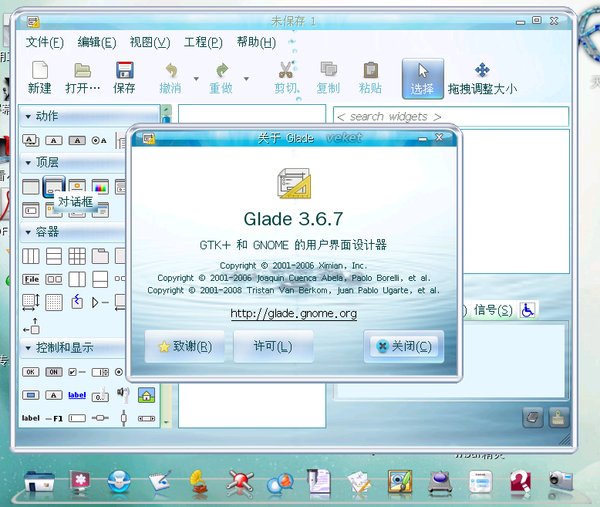The height and width of the screenshot is (507, 600).
Task: Select the Fixed dotted-grid container icon
Action: coord(54,302)
